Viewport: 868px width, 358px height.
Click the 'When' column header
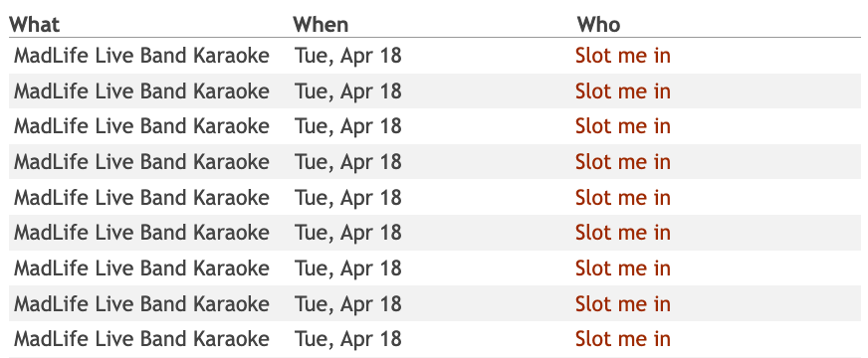(321, 24)
